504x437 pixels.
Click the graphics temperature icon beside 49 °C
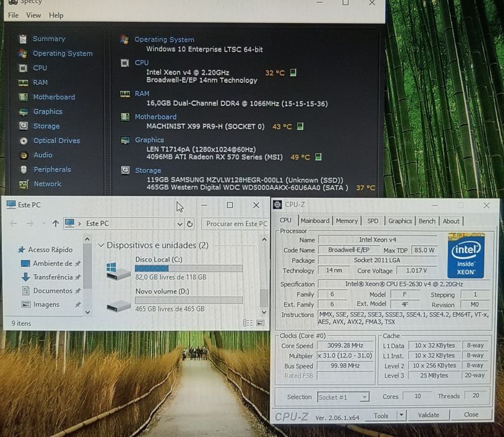point(318,157)
